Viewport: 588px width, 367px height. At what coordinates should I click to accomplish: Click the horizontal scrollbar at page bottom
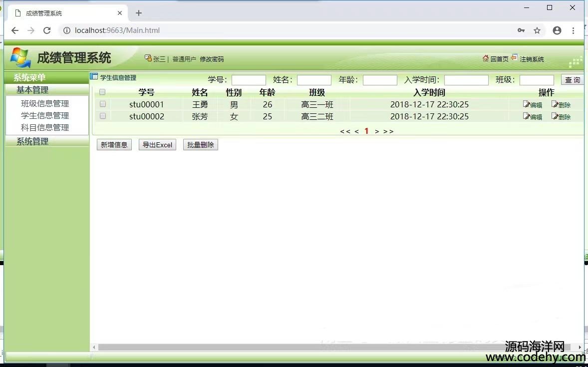334,347
